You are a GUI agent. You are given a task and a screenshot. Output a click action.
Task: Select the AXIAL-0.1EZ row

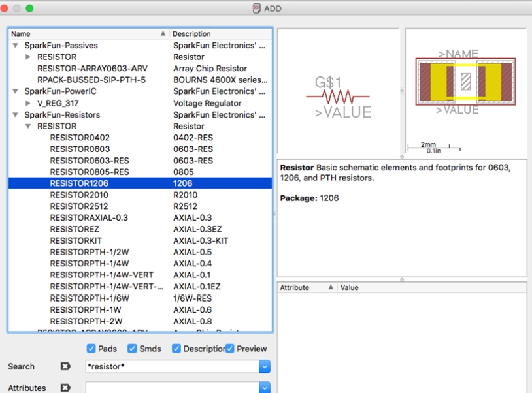140,287
